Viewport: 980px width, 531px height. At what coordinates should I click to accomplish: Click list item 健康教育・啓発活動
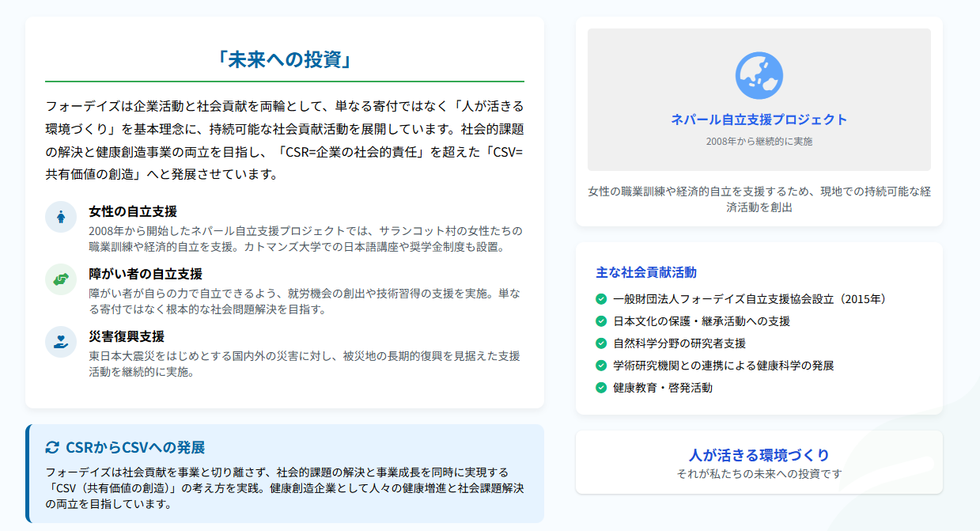pos(663,388)
